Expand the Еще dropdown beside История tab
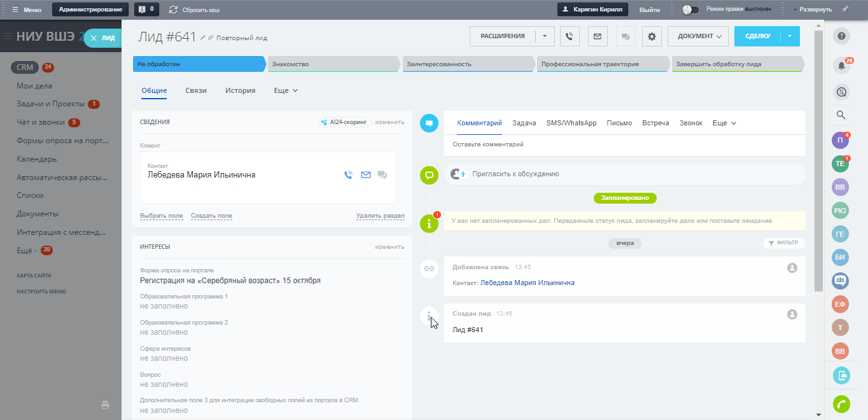868x420 pixels. [286, 90]
